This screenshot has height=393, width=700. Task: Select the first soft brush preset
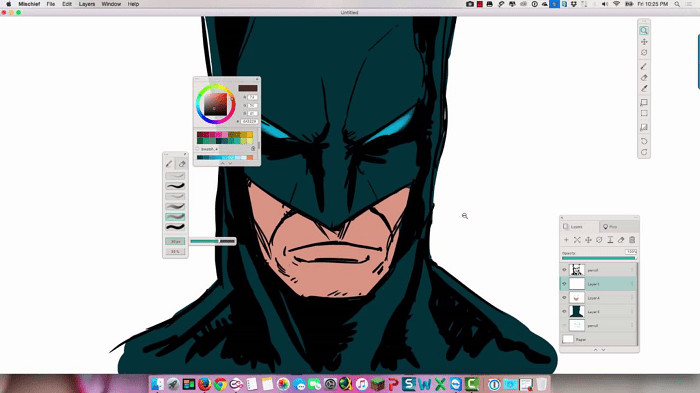[175, 176]
